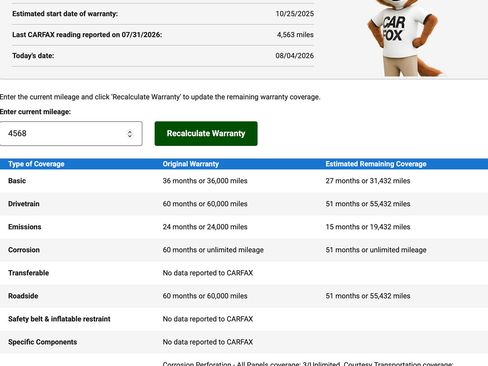Click the "Today's date:" label

pyautogui.click(x=33, y=56)
